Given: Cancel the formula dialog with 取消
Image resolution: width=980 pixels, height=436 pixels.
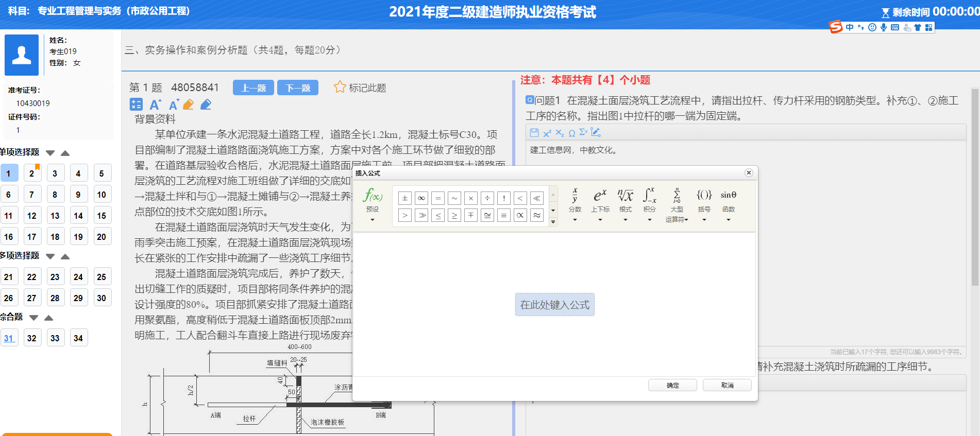Looking at the screenshot, I should point(727,385).
